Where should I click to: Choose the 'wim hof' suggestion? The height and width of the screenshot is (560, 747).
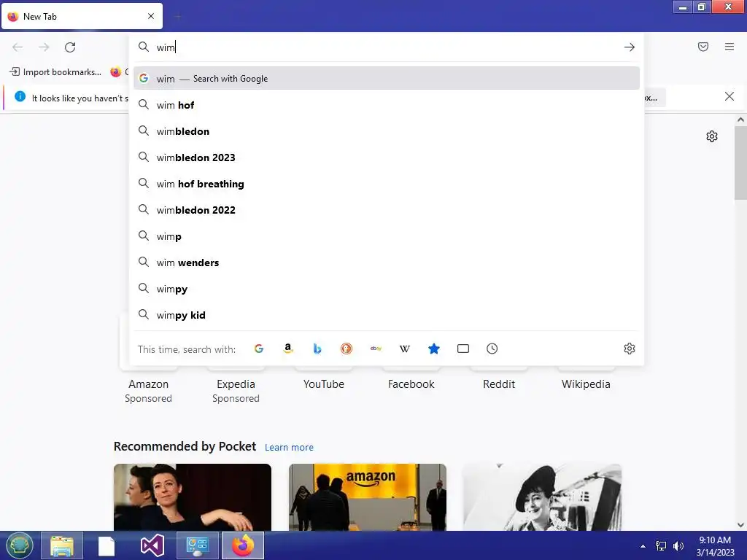tap(387, 105)
